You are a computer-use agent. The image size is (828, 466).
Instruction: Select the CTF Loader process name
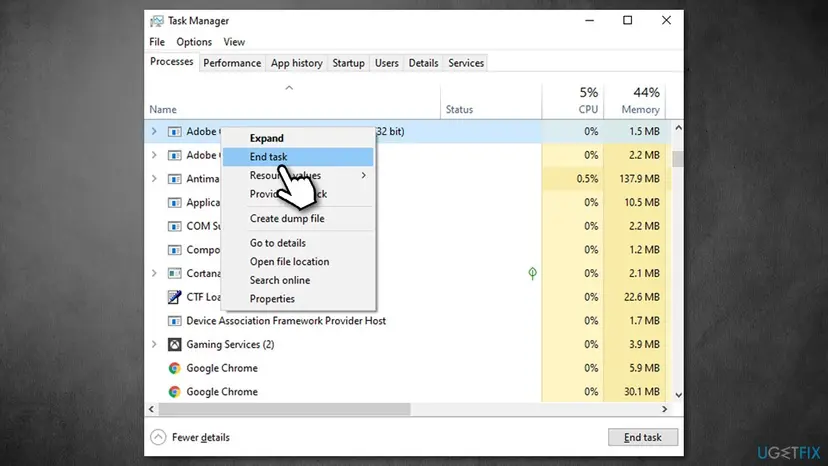click(x=203, y=297)
